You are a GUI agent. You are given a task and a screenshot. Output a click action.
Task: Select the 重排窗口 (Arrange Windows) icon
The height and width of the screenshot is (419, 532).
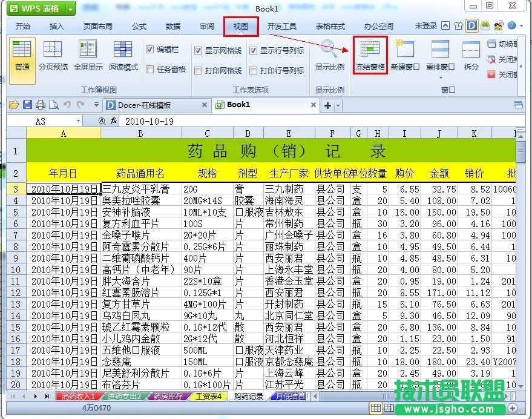[439, 55]
